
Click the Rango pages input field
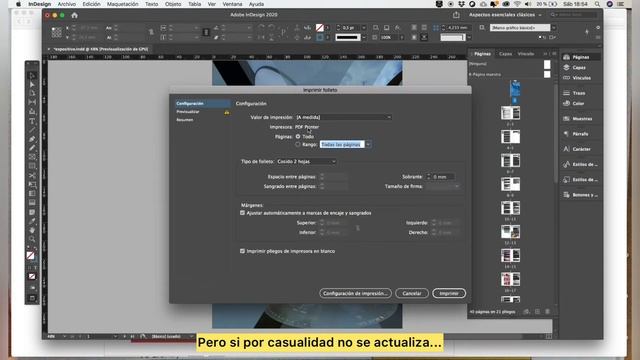tap(342, 144)
